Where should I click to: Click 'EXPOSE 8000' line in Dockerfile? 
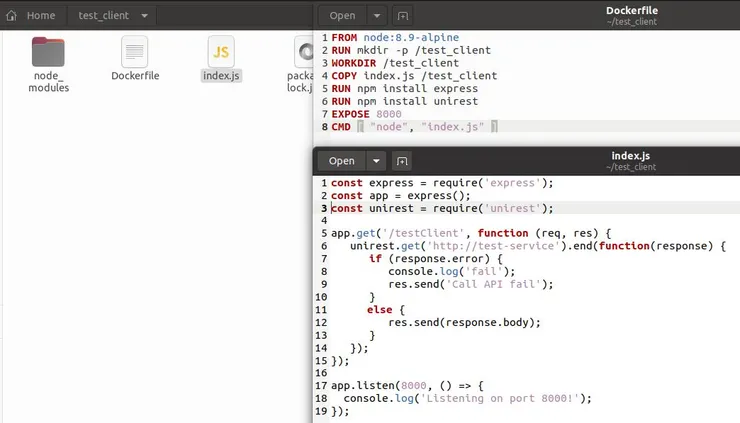coord(366,114)
